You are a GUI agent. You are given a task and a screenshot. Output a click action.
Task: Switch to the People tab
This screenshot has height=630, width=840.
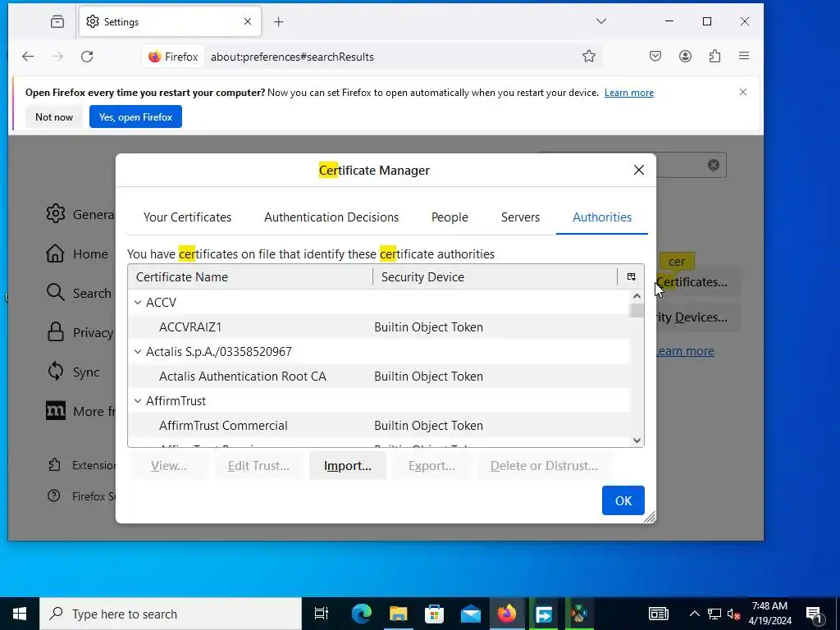pyautogui.click(x=450, y=217)
